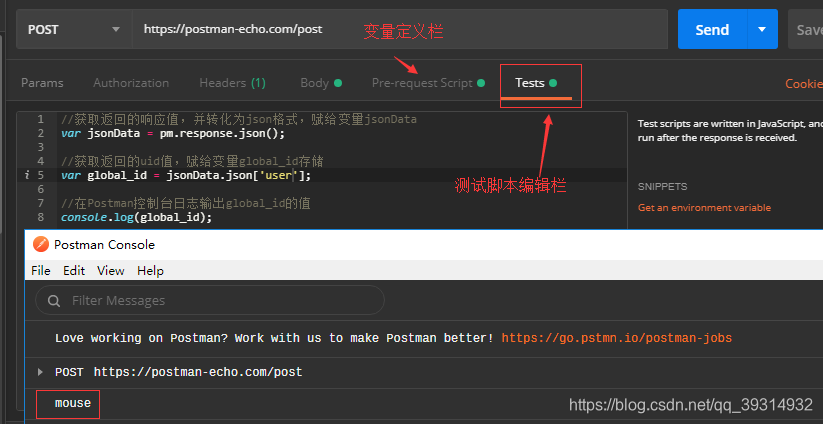This screenshot has width=823, height=424.
Task: Open the POST method dropdown
Action: point(74,29)
